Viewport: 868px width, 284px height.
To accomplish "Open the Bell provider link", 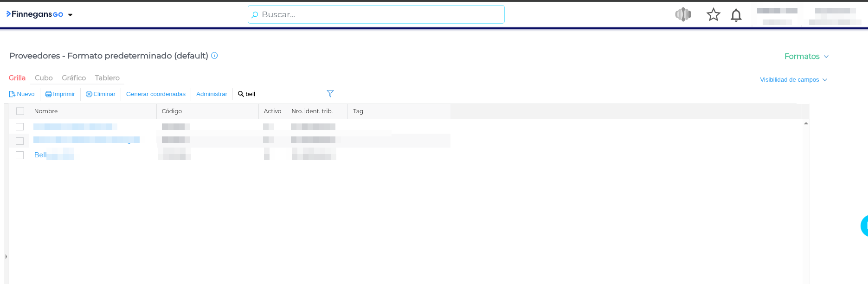I will tap(40, 155).
